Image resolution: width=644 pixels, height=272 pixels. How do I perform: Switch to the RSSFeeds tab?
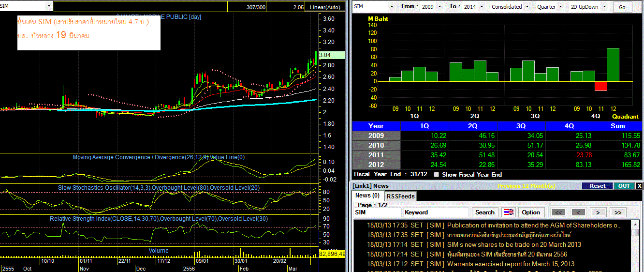(400, 196)
